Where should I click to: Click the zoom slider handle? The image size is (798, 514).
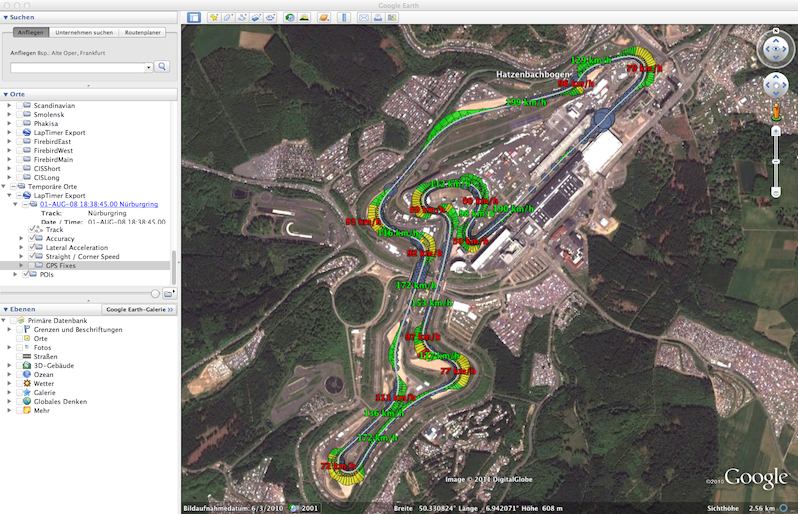tap(776, 161)
